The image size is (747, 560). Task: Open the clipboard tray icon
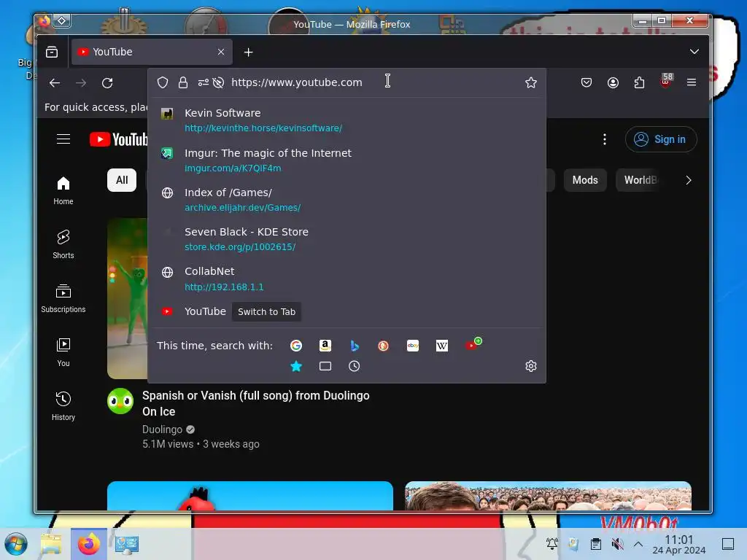click(x=595, y=544)
